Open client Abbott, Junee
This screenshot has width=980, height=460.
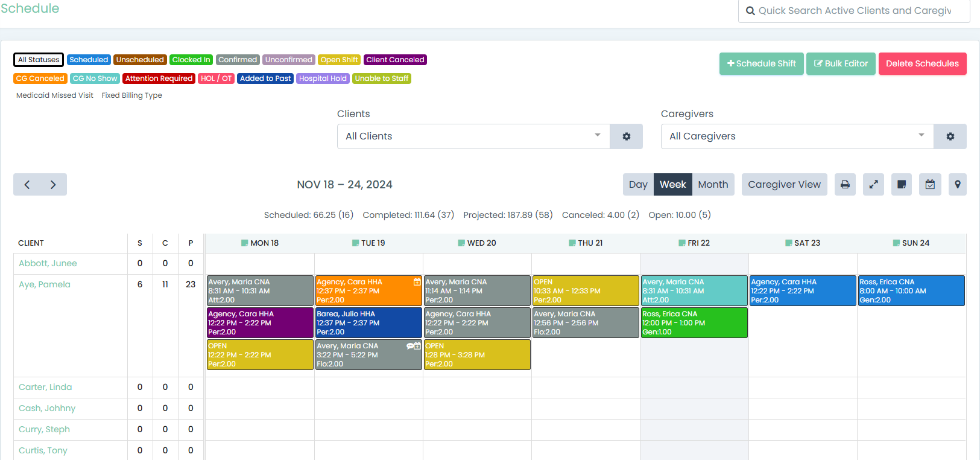point(48,263)
